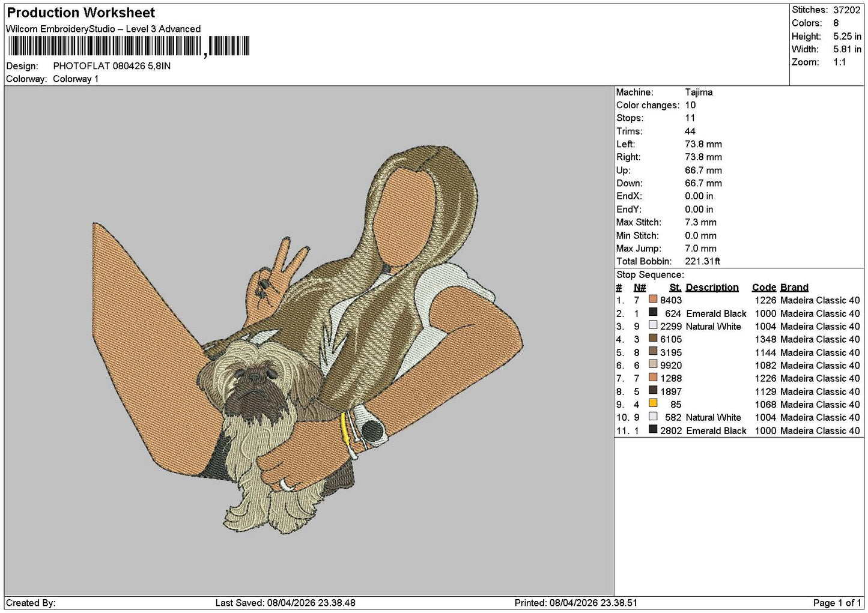Click the Total Bobbin value '221.31ft'

[703, 261]
